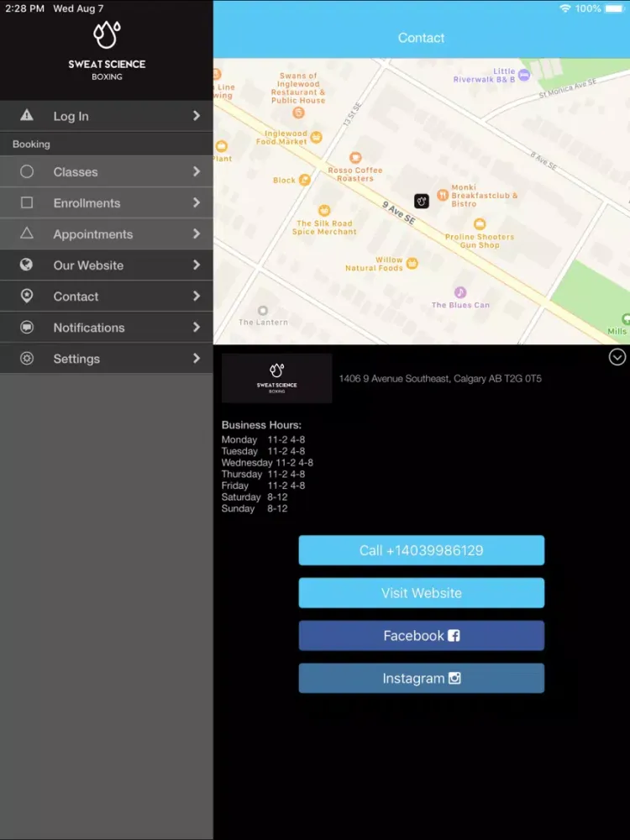Tap the Booking section header
The height and width of the screenshot is (840, 630).
(x=31, y=144)
